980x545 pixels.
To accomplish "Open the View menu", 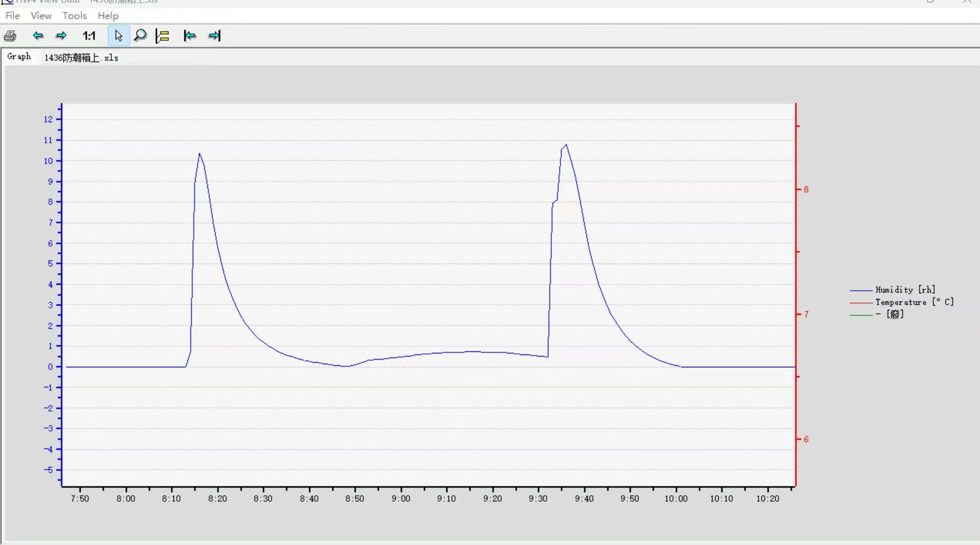I will click(x=41, y=16).
